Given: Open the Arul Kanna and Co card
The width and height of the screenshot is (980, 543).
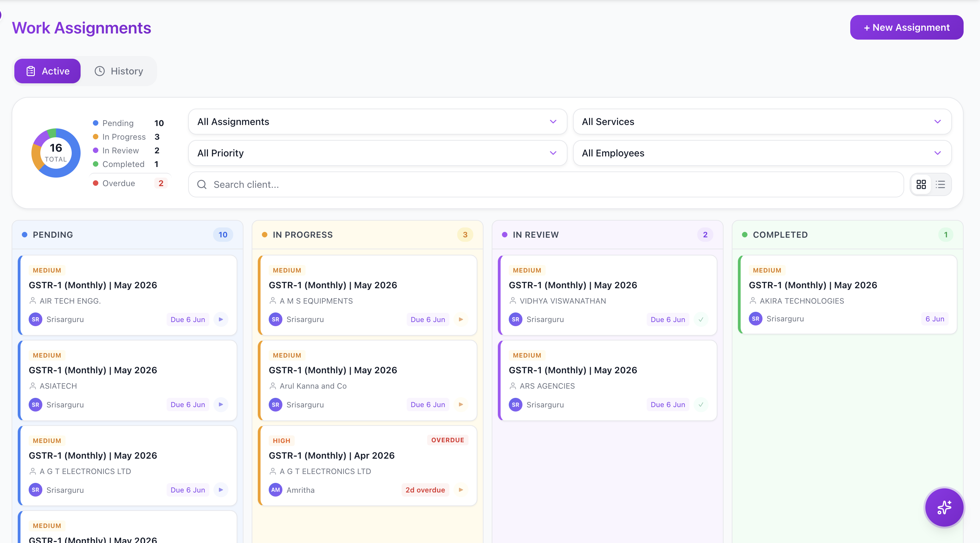Looking at the screenshot, I should (x=367, y=380).
